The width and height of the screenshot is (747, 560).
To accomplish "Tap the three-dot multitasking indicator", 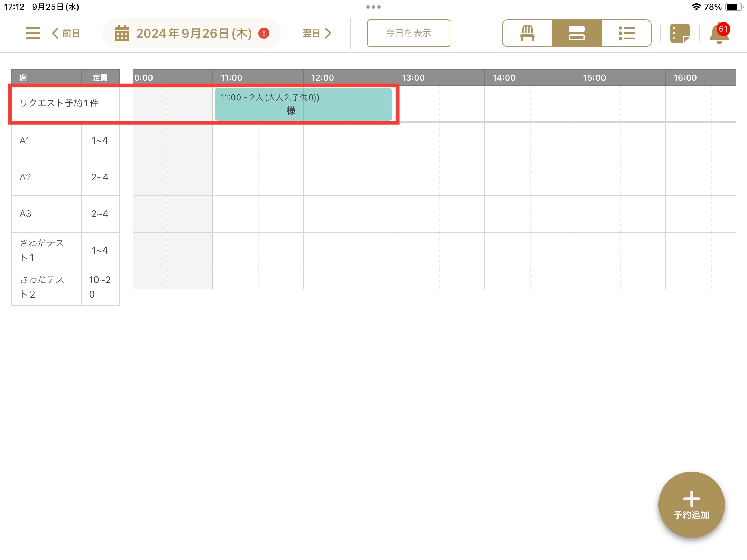I will pos(373,7).
